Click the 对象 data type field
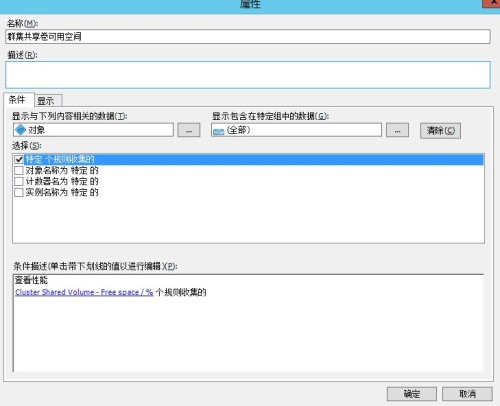 (x=93, y=130)
